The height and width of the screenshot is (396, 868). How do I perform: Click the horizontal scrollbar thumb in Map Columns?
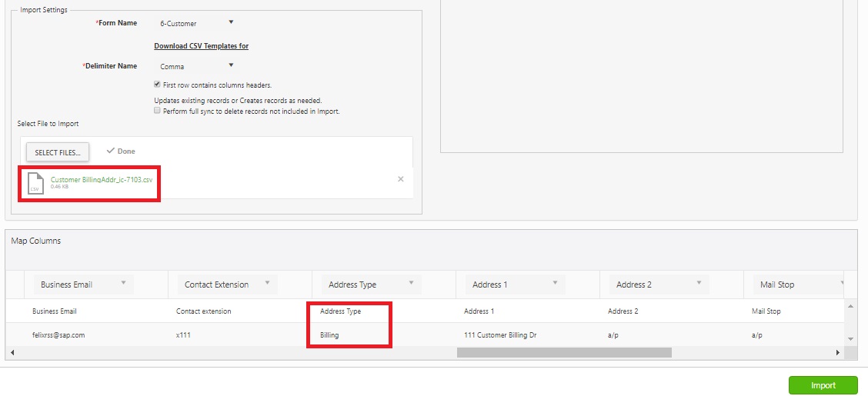tap(563, 352)
